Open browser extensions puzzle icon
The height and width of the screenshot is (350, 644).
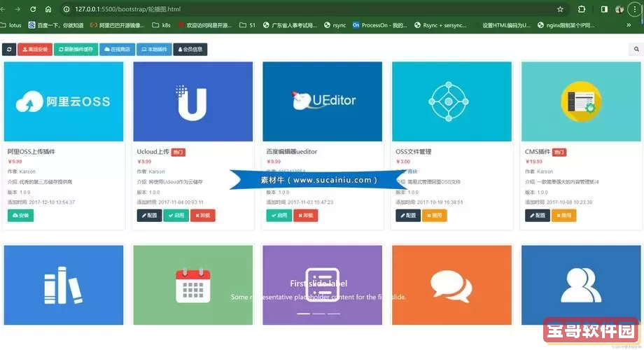582,9
